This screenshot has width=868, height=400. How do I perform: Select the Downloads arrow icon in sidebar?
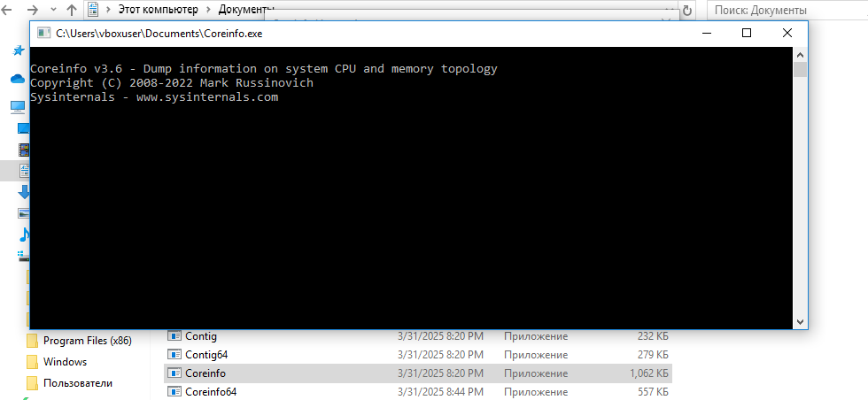tap(25, 192)
